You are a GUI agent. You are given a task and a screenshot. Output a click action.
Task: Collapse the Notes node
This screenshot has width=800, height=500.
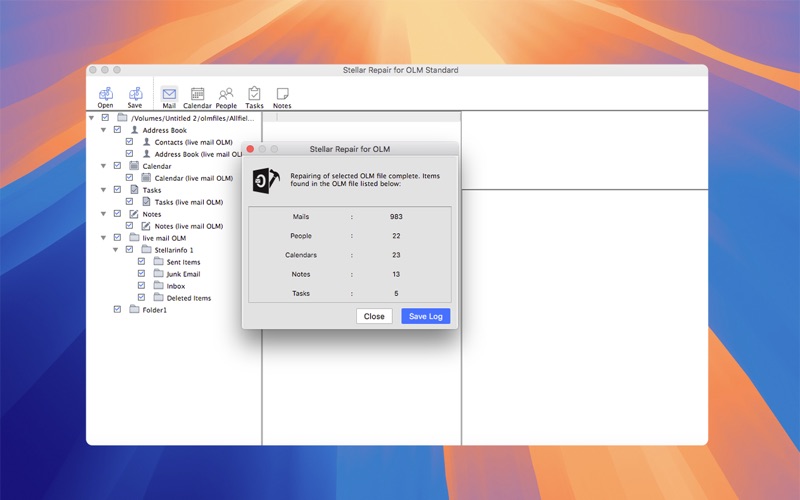click(x=104, y=214)
